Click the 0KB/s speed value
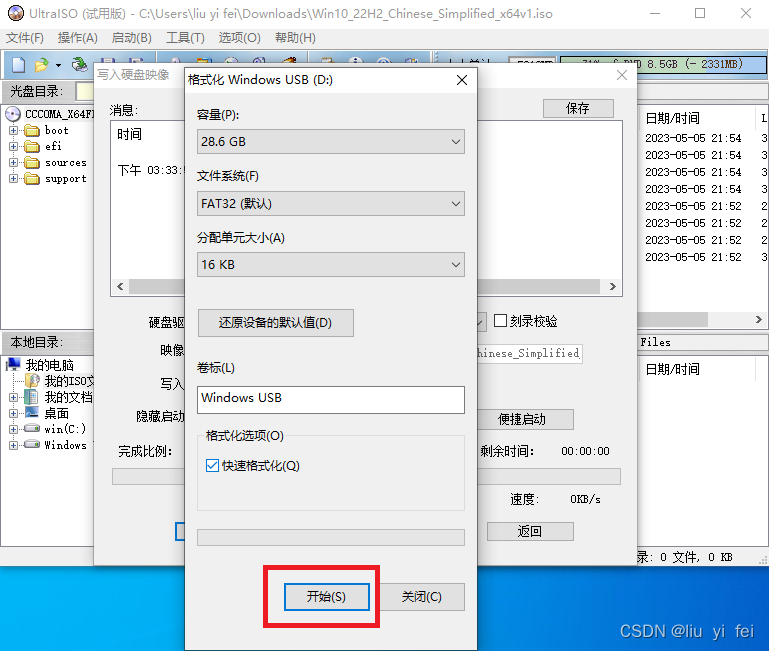 (x=585, y=499)
